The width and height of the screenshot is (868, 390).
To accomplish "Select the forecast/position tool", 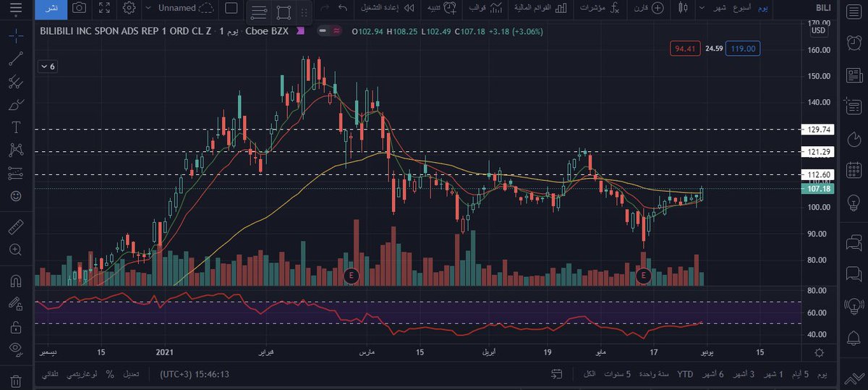I will (x=16, y=173).
